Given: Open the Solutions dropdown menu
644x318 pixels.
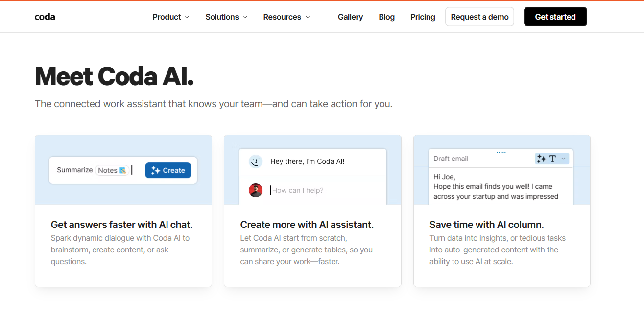Looking at the screenshot, I should tap(227, 17).
